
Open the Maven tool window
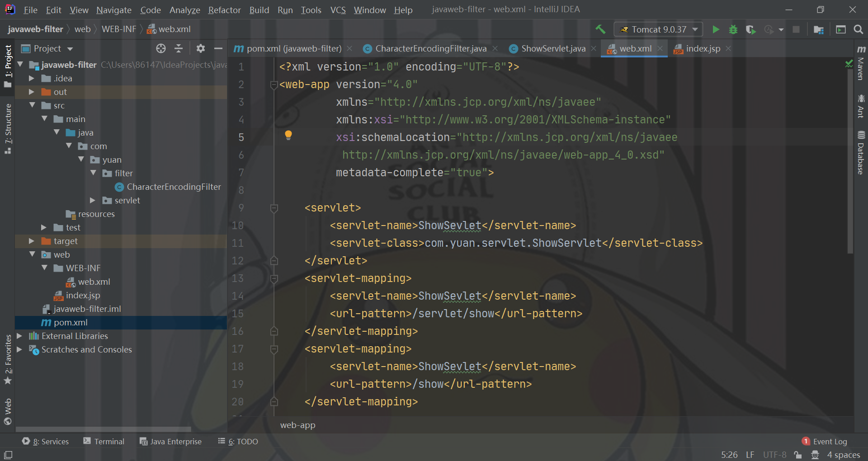(x=861, y=63)
